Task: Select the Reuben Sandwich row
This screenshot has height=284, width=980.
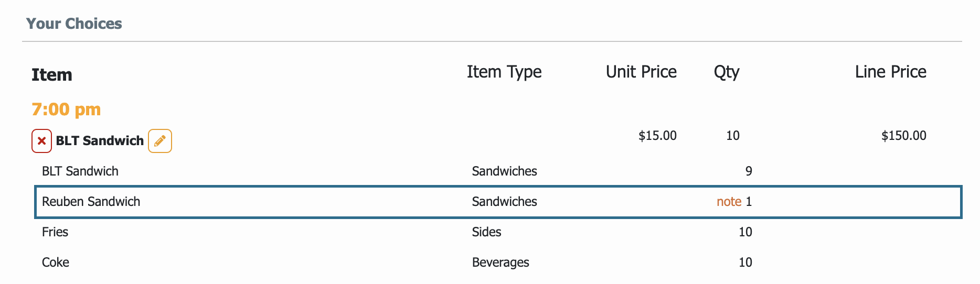Action: pyautogui.click(x=498, y=202)
